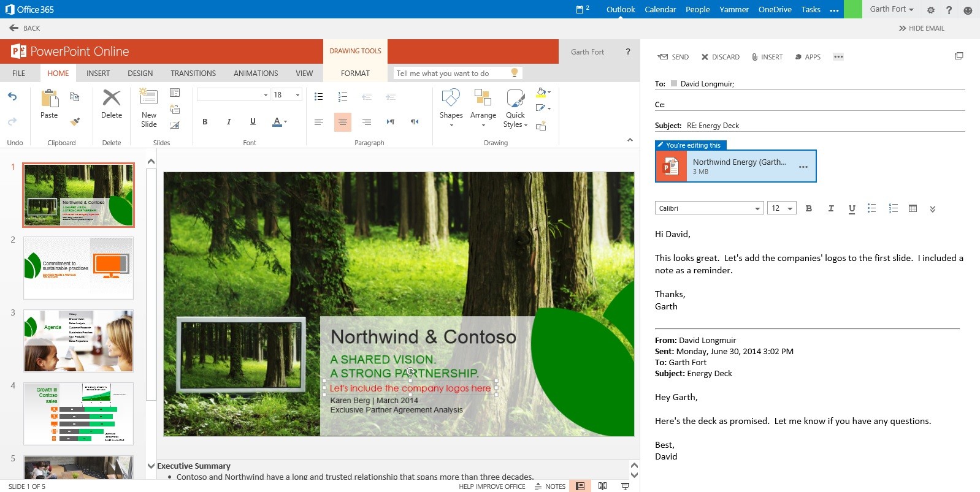Add a New Slide
Image resolution: width=980 pixels, height=492 pixels.
coord(149,108)
